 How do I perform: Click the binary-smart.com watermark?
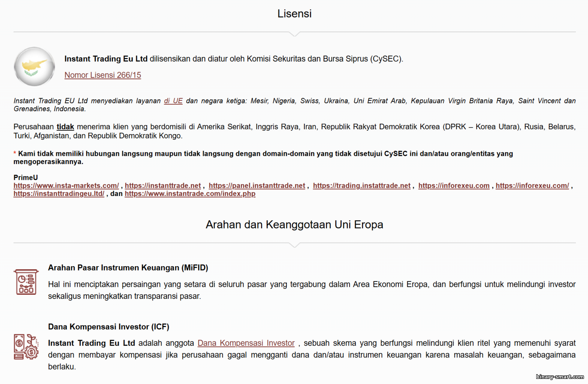pos(560,377)
